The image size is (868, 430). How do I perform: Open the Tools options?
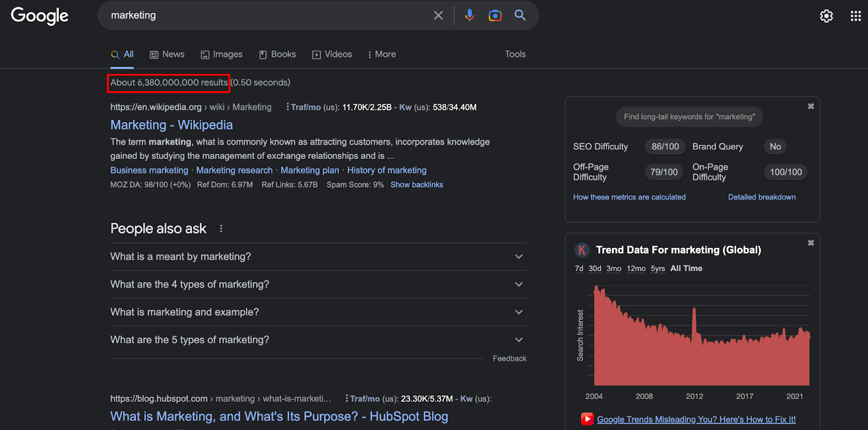[x=515, y=54]
